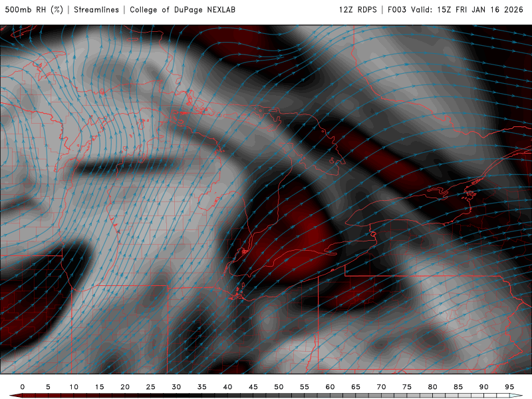Select the "Streamlines" label in the header
Screen dimensions: 532x399
pos(96,10)
